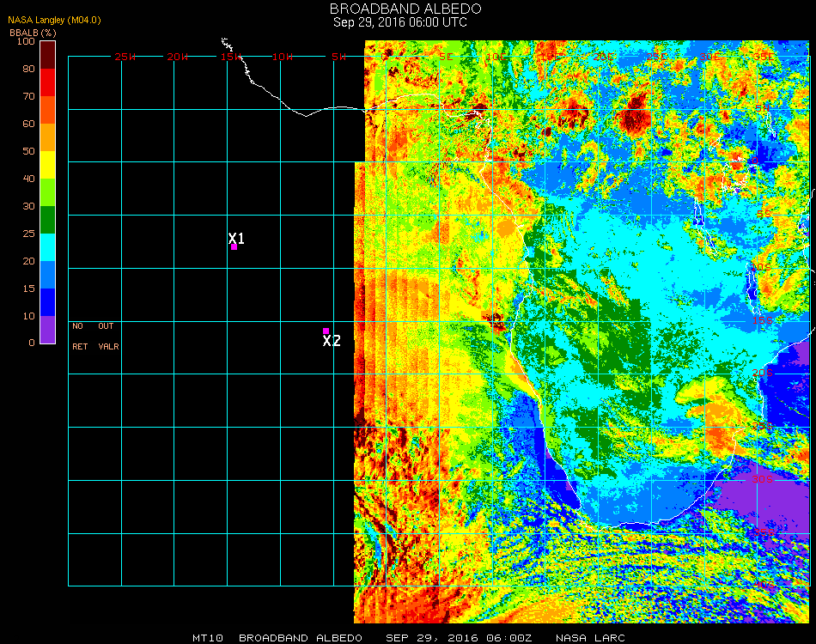Image resolution: width=816 pixels, height=644 pixels.
Task: Choose the light orange 50–60% legend swatch
Action: tap(47, 137)
